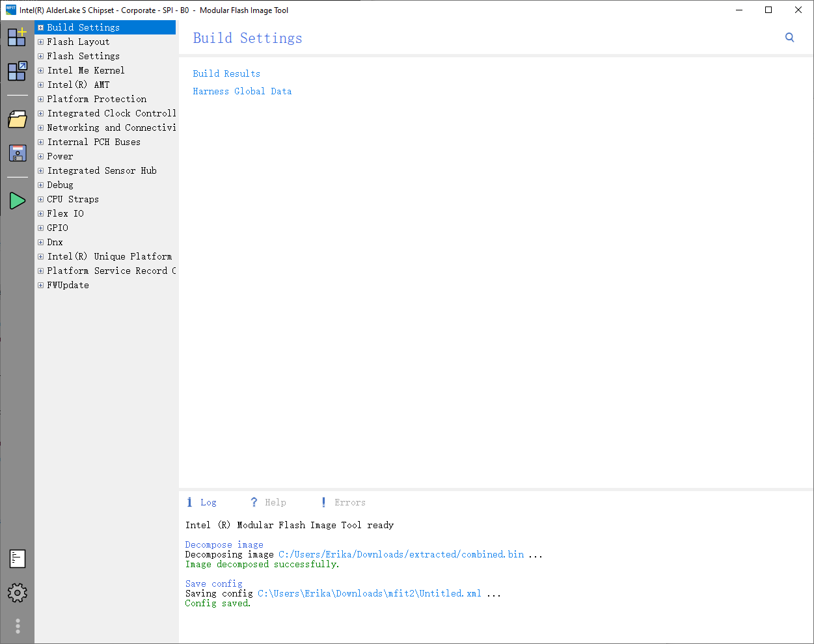Viewport: 814px width, 644px height.
Task: Expand the Intel Me Kernel section
Action: 40,70
